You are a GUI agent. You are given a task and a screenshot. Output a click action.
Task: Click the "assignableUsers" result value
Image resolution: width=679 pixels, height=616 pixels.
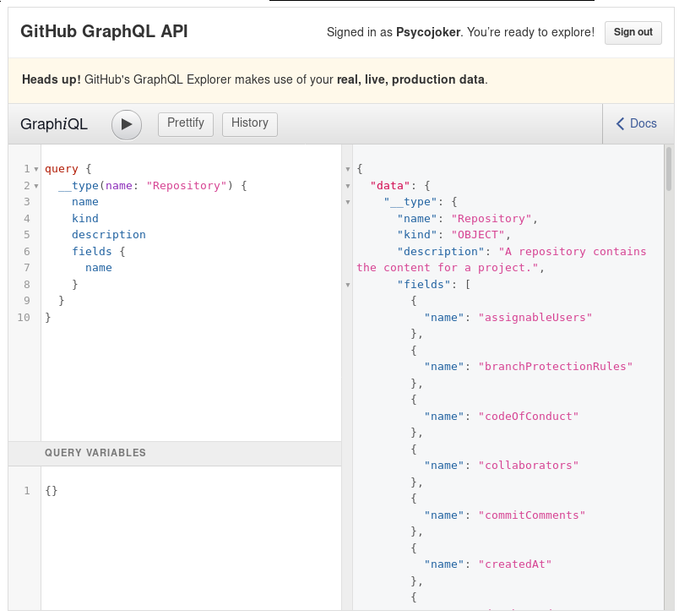coord(535,318)
